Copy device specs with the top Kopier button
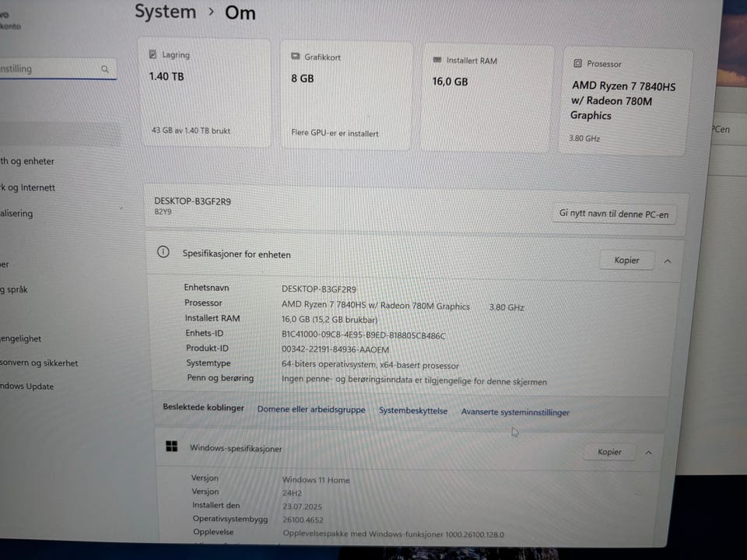This screenshot has height=560, width=747. pyautogui.click(x=626, y=260)
